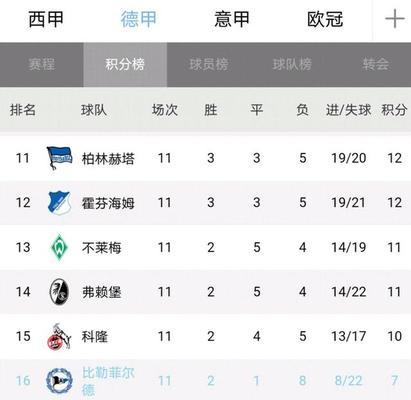The height and width of the screenshot is (400, 411).
Task: Open the Hertha Berlin flag logo
Action: click(59, 158)
